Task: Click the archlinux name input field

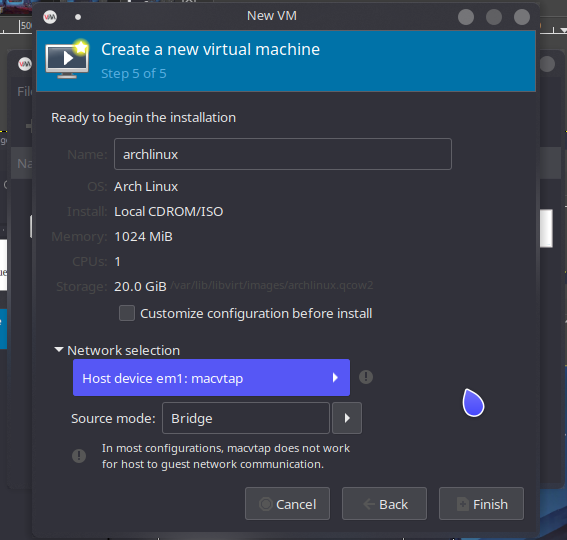Action: coord(283,154)
